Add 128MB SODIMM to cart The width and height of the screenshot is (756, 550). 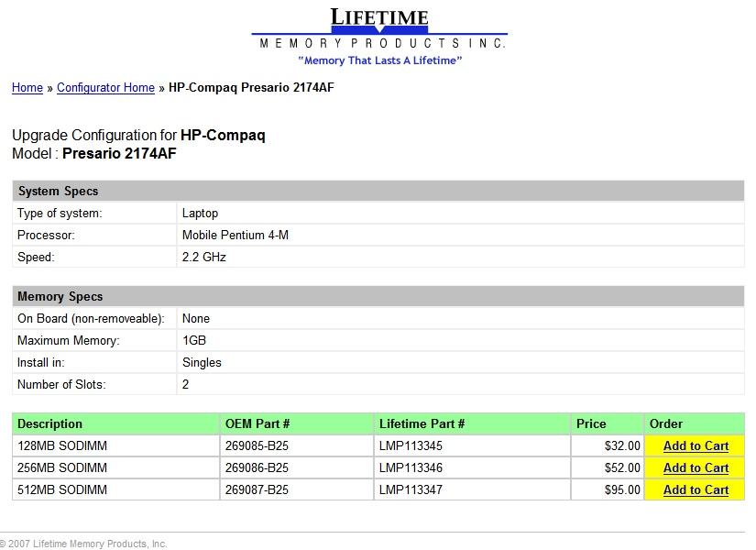tap(696, 445)
